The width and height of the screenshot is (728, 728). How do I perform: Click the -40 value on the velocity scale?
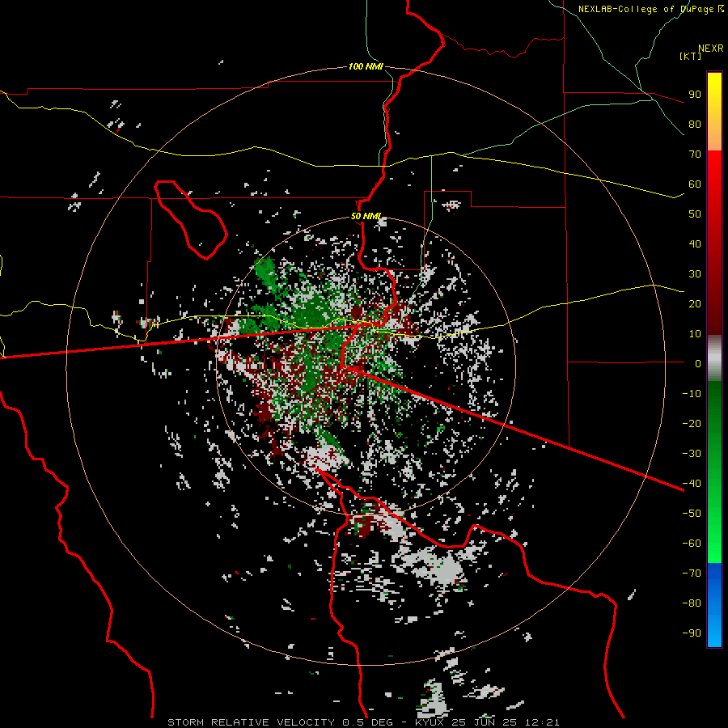692,484
